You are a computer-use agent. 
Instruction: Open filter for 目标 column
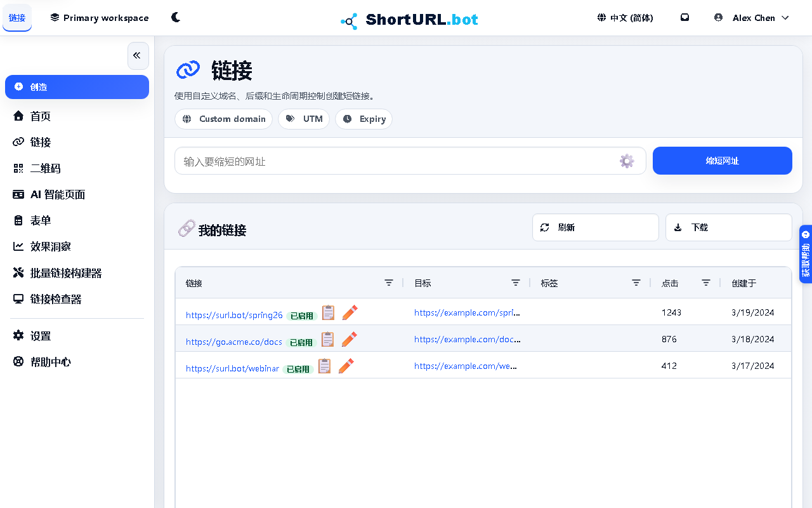[x=516, y=283]
